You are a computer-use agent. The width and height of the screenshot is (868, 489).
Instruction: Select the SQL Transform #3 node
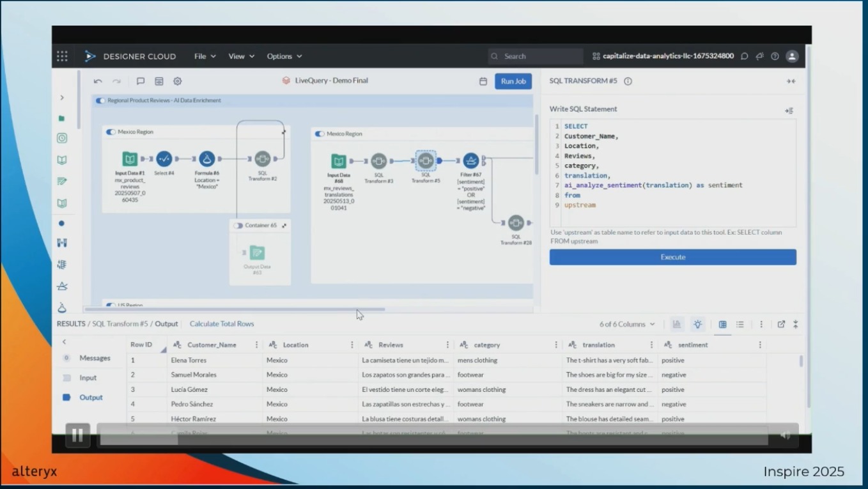[379, 161]
